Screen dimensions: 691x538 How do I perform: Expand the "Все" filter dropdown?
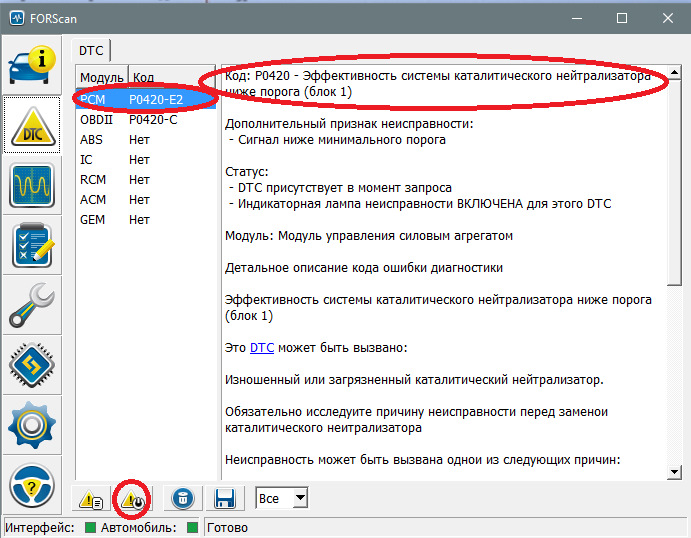click(300, 498)
